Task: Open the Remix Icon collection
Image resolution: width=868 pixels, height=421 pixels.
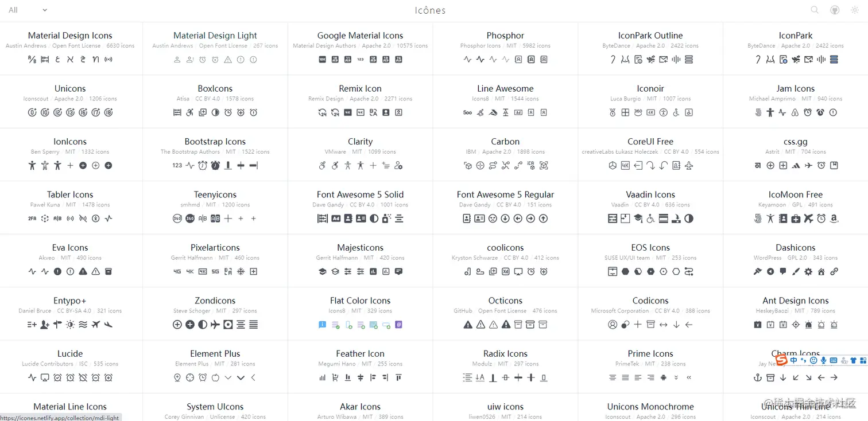Action: [x=360, y=88]
